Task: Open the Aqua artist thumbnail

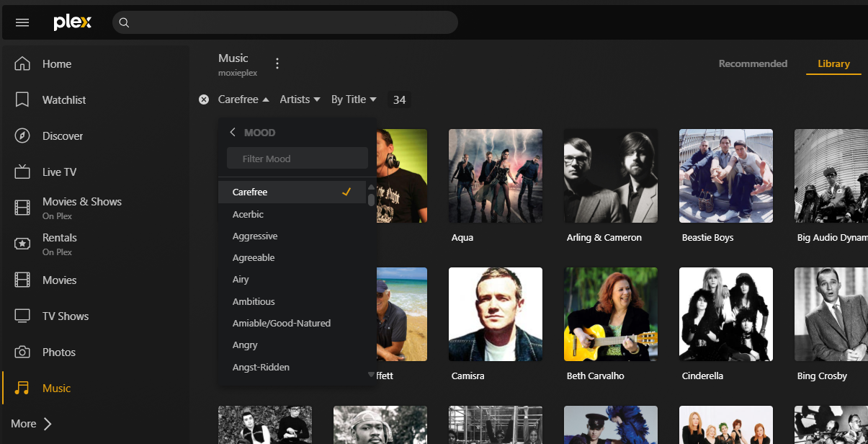Action: (496, 176)
